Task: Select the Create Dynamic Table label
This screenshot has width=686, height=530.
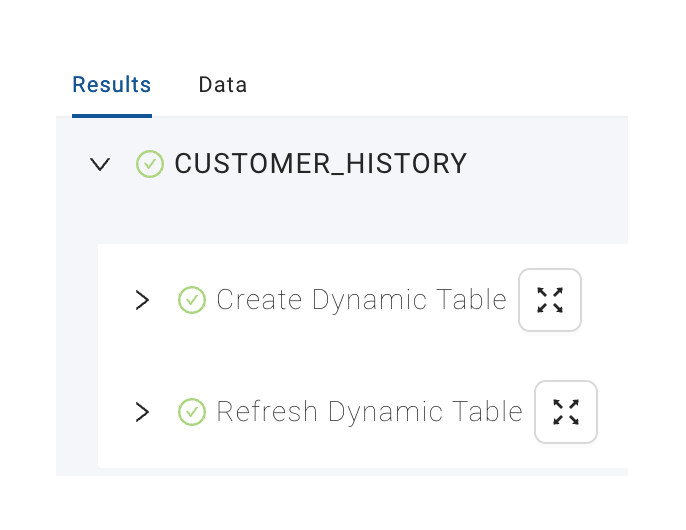Action: tap(361, 300)
